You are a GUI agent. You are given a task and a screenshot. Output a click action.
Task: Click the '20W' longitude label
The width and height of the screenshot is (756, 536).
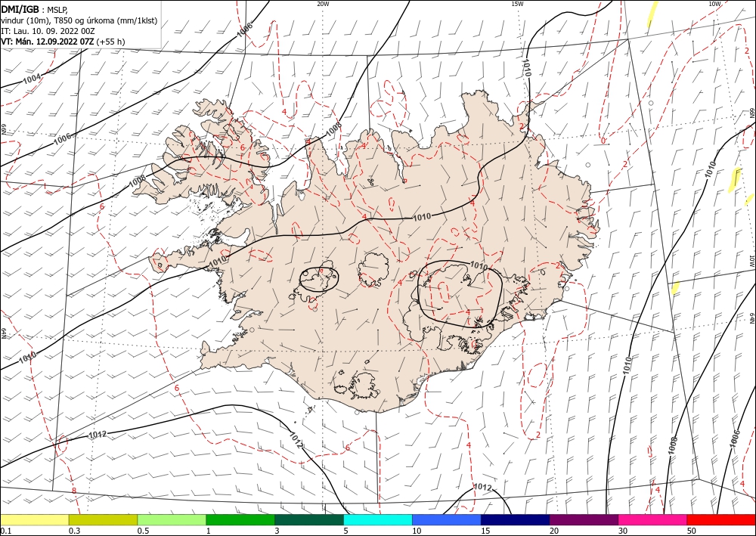pyautogui.click(x=323, y=4)
